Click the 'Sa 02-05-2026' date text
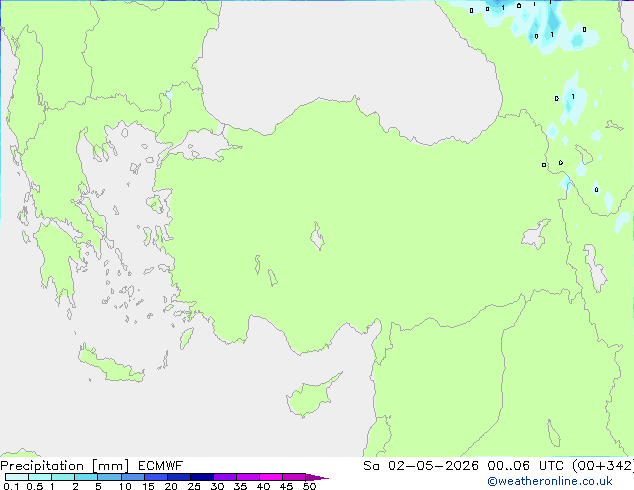Screen dimensions: 634x490 pyautogui.click(x=421, y=466)
